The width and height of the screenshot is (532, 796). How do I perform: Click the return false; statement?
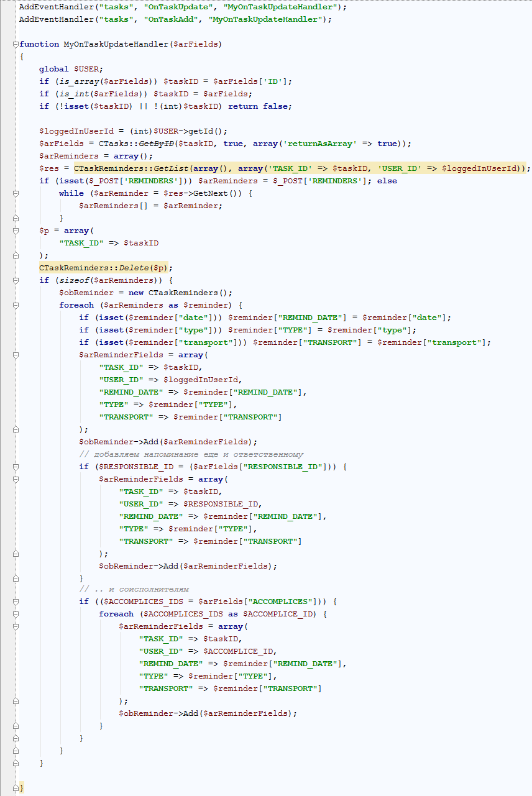[260, 106]
